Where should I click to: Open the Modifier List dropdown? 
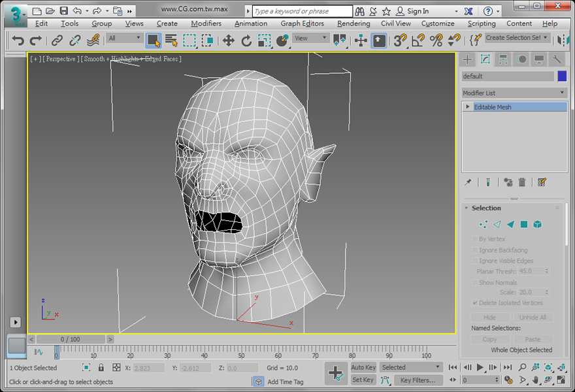coord(514,93)
